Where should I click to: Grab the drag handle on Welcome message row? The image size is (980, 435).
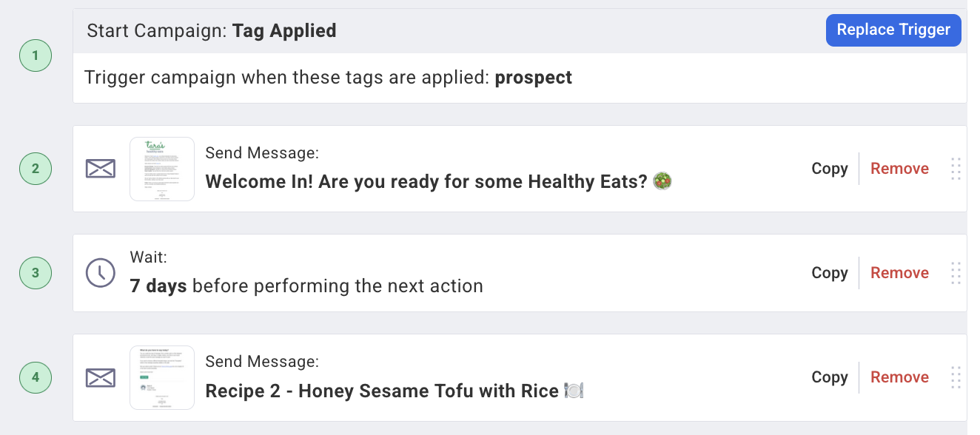pyautogui.click(x=956, y=169)
